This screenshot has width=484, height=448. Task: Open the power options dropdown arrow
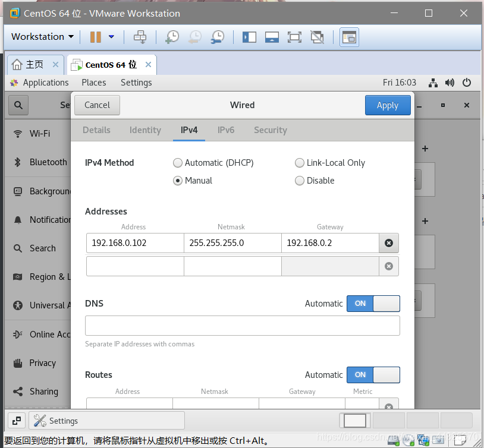pyautogui.click(x=111, y=37)
